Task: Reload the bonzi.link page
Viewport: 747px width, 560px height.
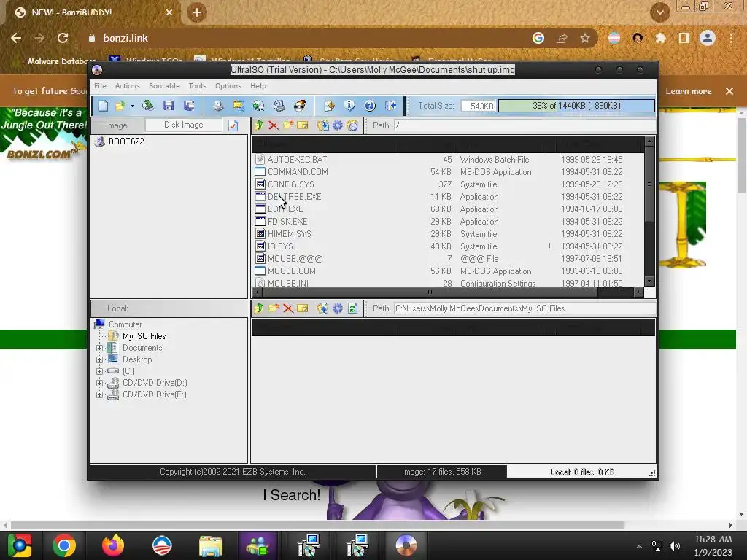Action: click(x=63, y=38)
